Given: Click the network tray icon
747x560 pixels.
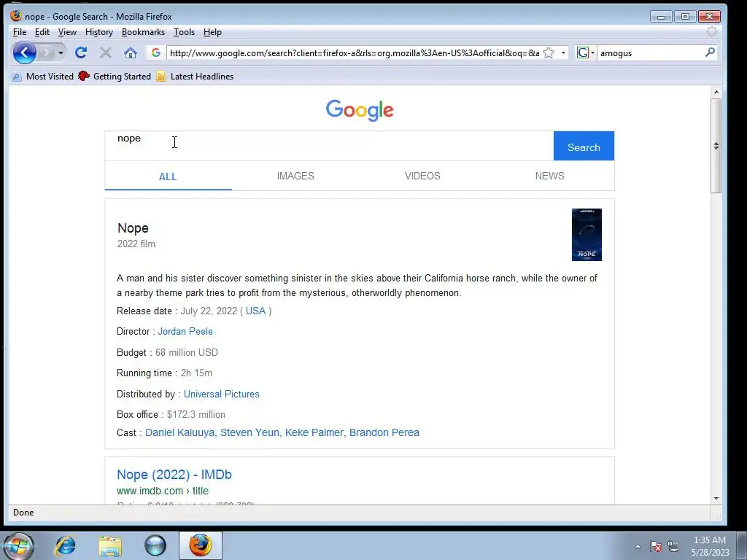Looking at the screenshot, I should tap(673, 546).
